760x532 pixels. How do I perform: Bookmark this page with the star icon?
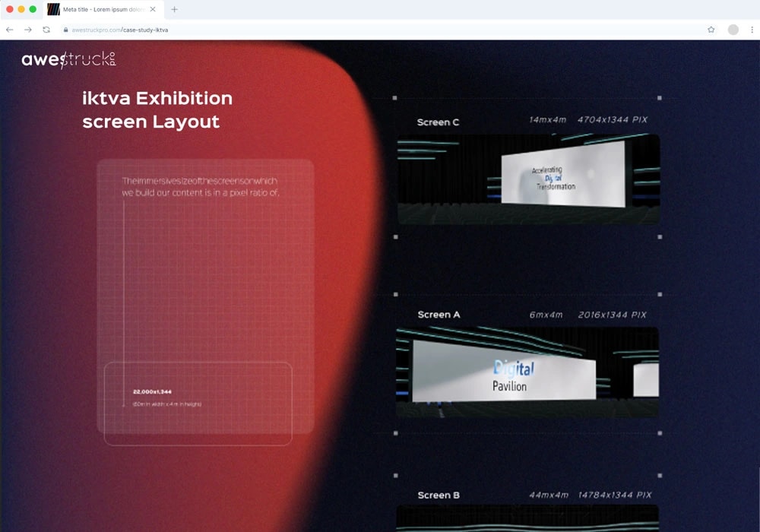[x=711, y=30]
